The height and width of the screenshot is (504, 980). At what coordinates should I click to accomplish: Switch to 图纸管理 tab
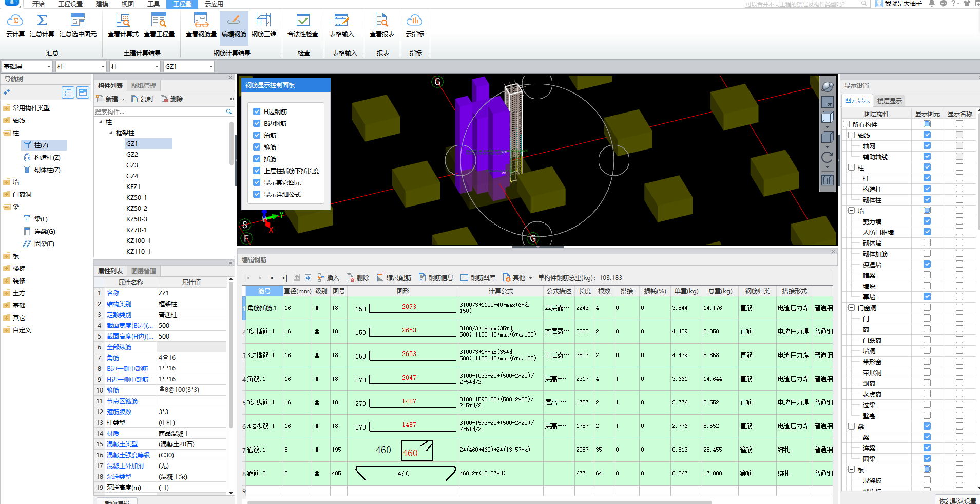click(x=144, y=85)
